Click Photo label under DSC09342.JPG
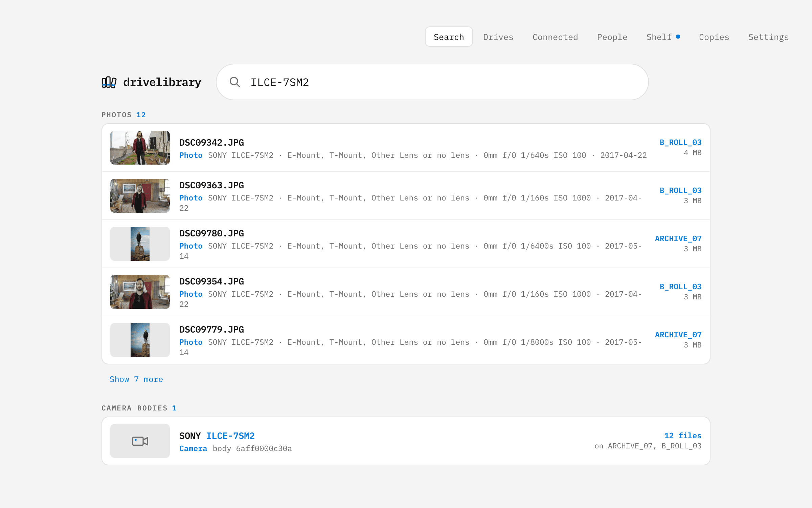Image resolution: width=812 pixels, height=508 pixels. (191, 155)
